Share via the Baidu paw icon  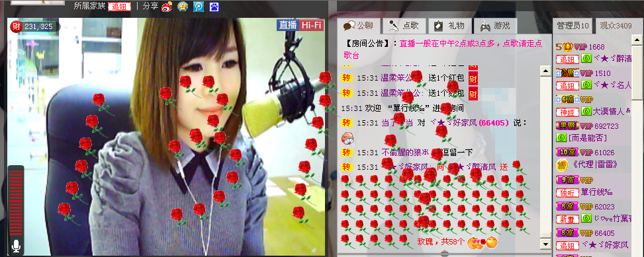214,6
